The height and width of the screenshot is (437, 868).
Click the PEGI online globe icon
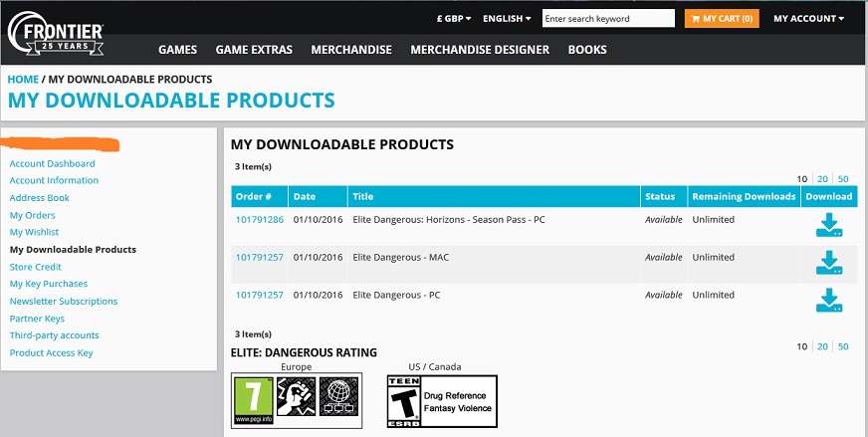coord(338,396)
